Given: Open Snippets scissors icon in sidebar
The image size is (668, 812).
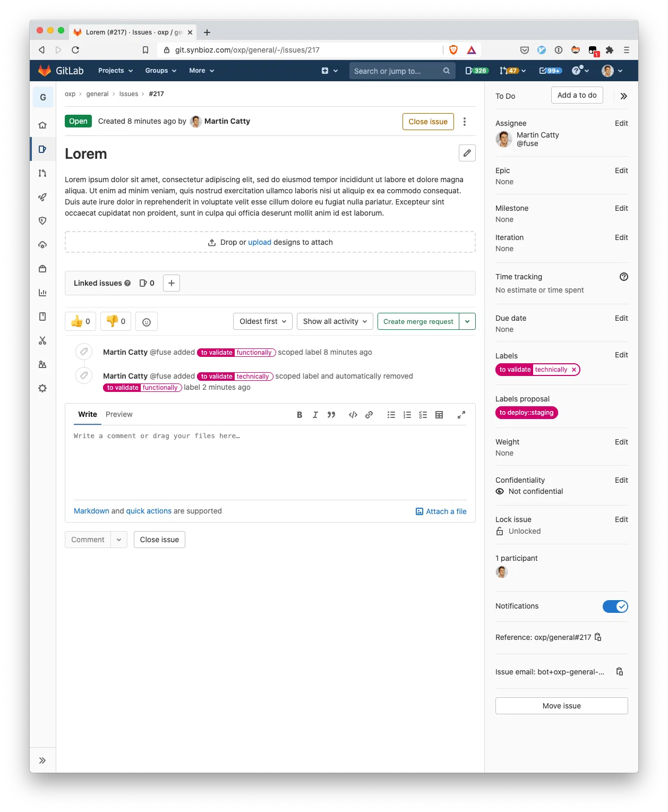Looking at the screenshot, I should pos(42,340).
